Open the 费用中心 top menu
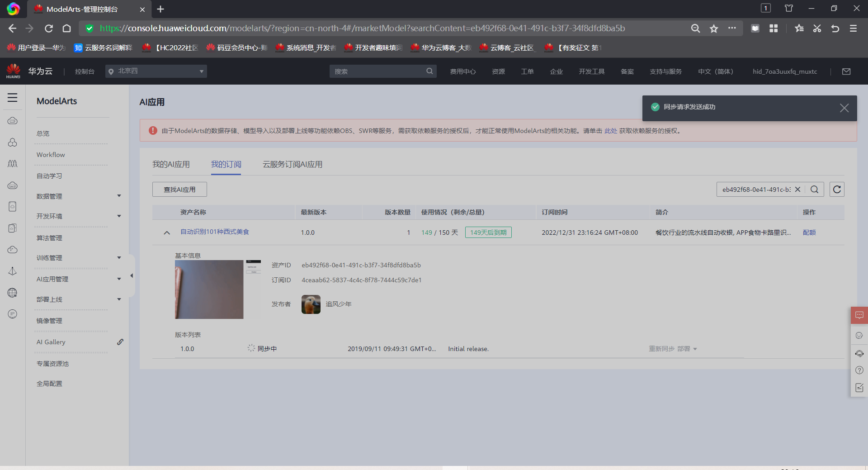 point(463,71)
